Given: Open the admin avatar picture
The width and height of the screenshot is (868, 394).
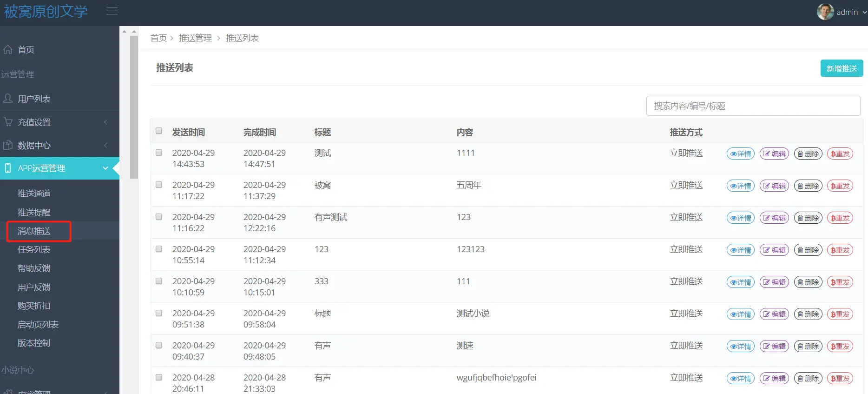Looking at the screenshot, I should 825,12.
